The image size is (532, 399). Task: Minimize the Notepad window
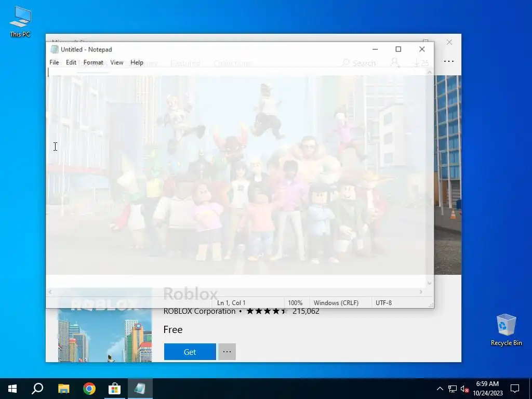tap(375, 49)
